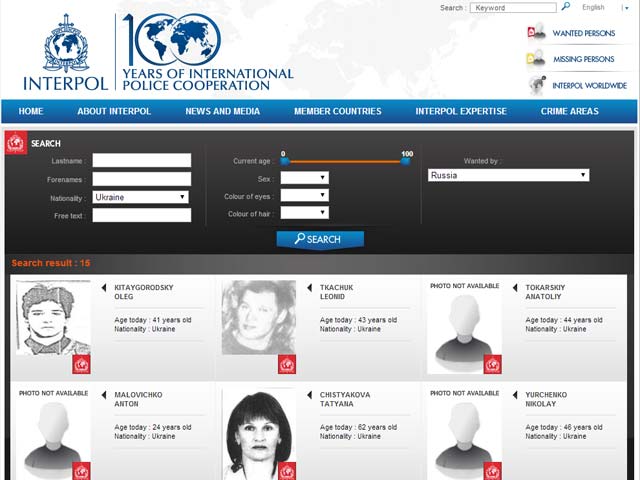Click the Interpol Worldwide icon
This screenshot has height=480, width=640.
537,84
